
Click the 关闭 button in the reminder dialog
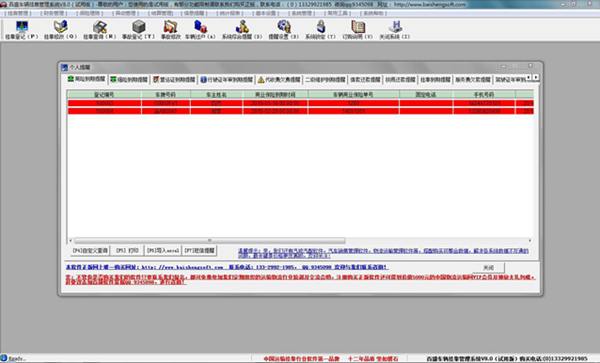pos(488,268)
